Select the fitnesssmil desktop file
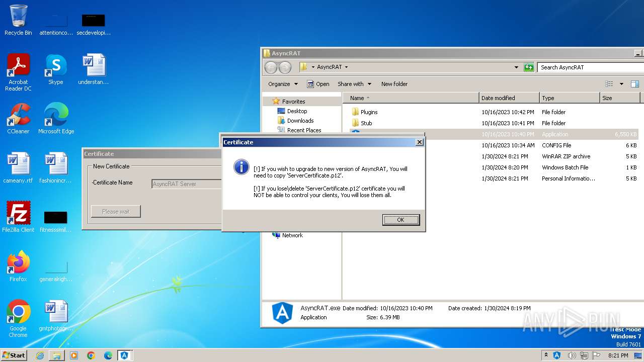The height and width of the screenshot is (362, 644). click(56, 221)
